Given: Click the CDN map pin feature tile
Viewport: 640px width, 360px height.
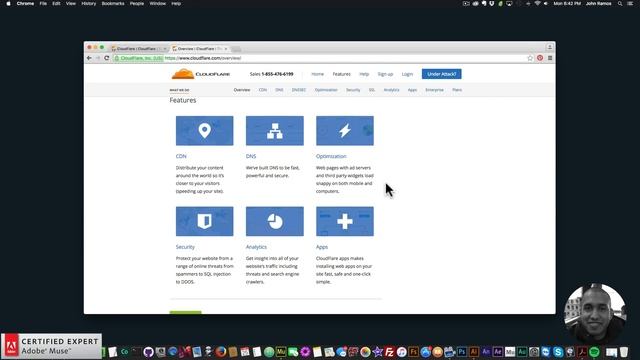Looking at the screenshot, I should click(204, 131).
